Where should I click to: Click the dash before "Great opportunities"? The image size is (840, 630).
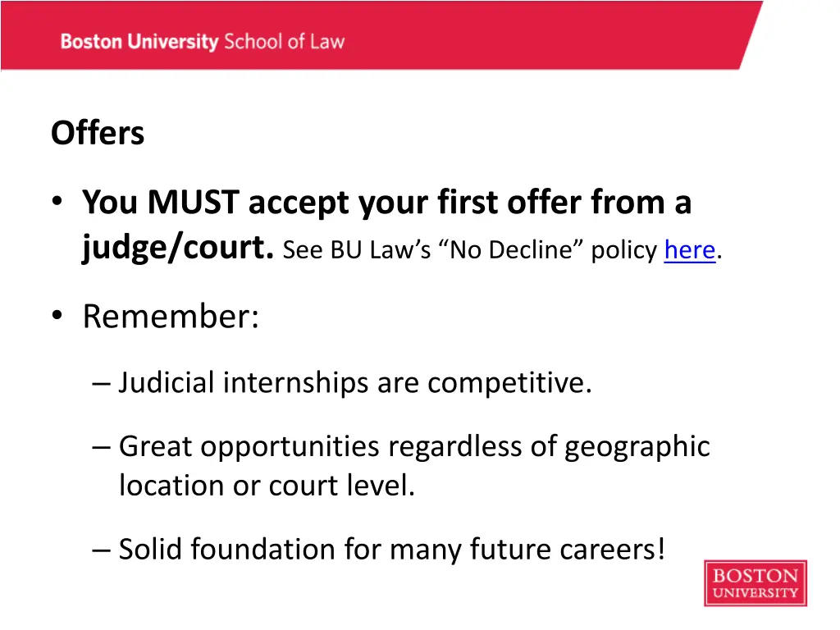pyautogui.click(x=101, y=447)
